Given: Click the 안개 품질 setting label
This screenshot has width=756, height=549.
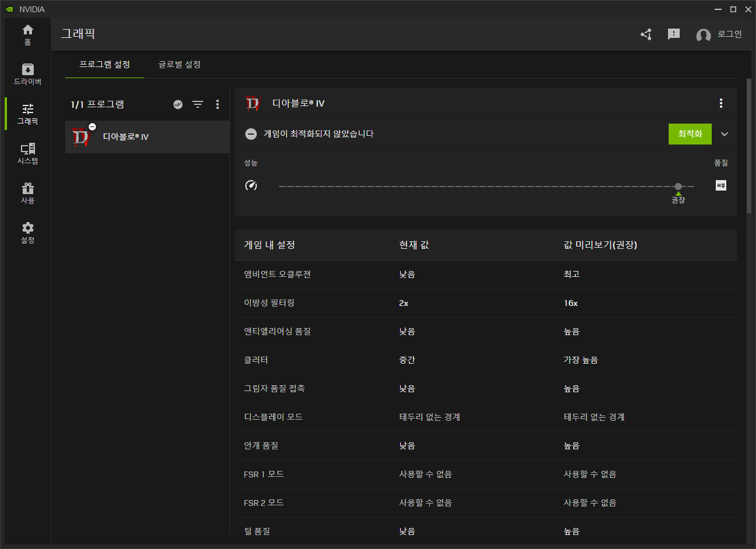Looking at the screenshot, I should click(x=261, y=446).
